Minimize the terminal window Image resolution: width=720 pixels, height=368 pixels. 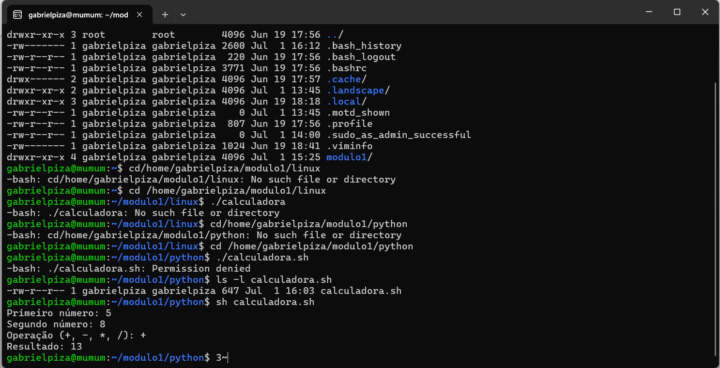pyautogui.click(x=648, y=12)
